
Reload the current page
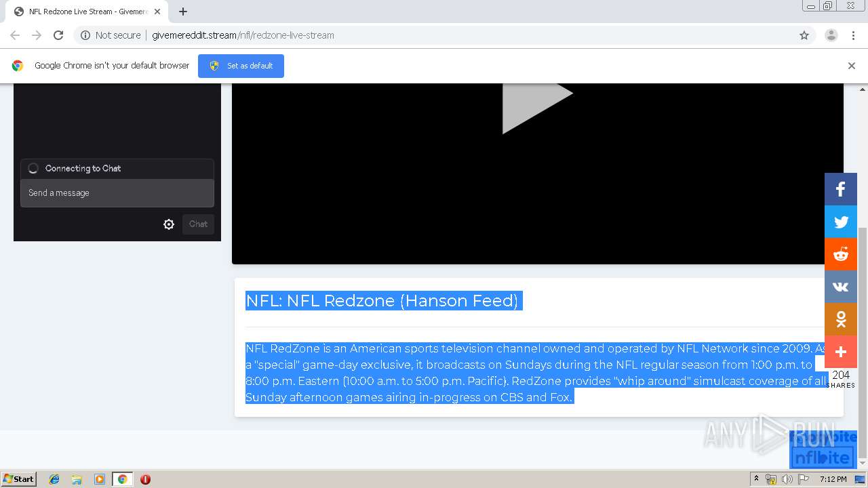point(58,35)
